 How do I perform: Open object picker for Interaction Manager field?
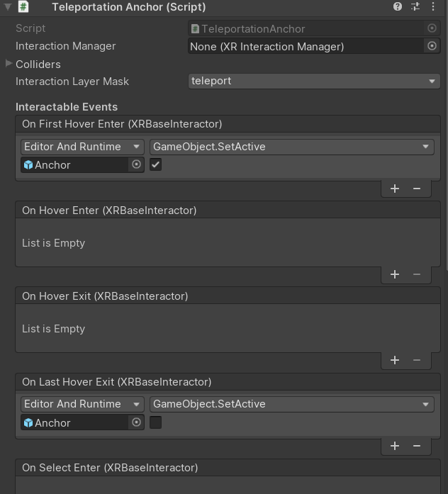432,46
